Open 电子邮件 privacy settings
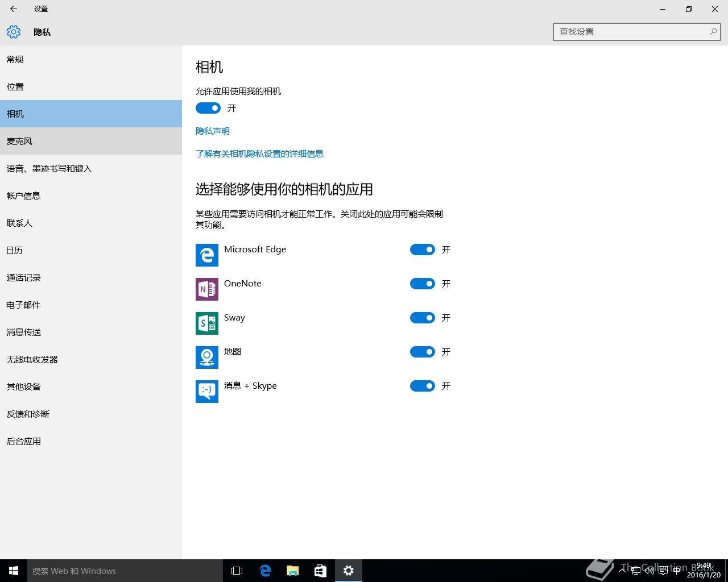This screenshot has width=728, height=582. click(x=91, y=305)
